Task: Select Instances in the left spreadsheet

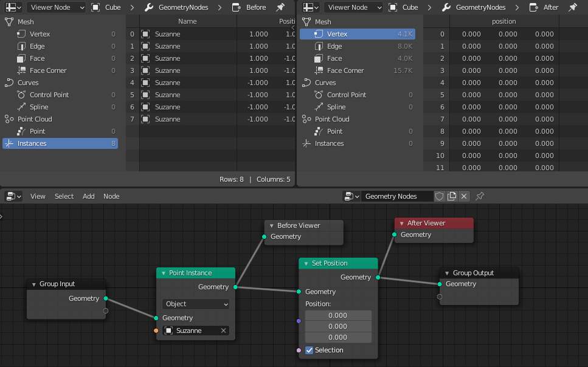Action: point(60,143)
